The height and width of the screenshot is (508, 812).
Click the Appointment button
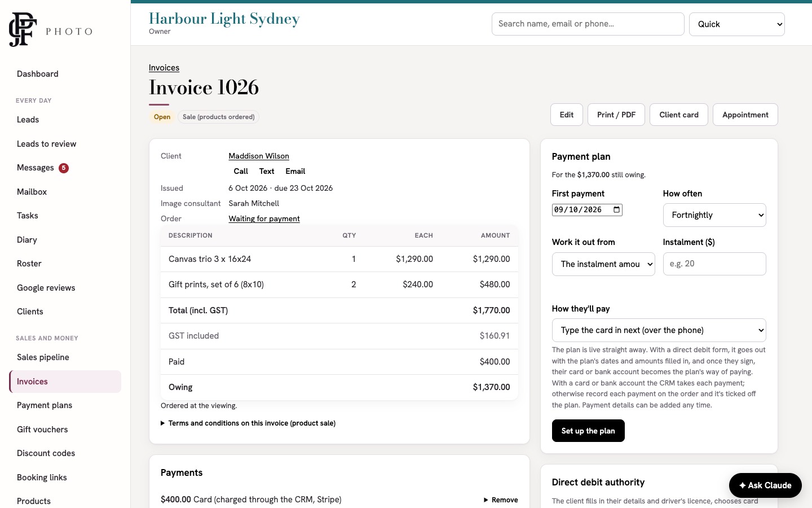745,115
